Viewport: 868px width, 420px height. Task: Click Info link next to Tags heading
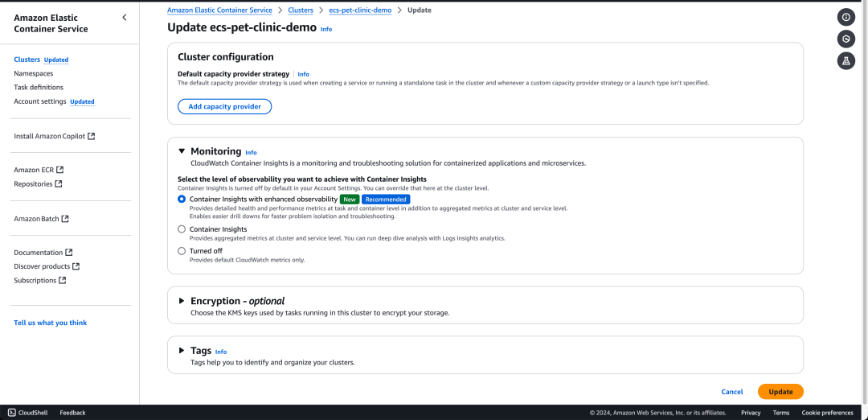[x=221, y=352]
